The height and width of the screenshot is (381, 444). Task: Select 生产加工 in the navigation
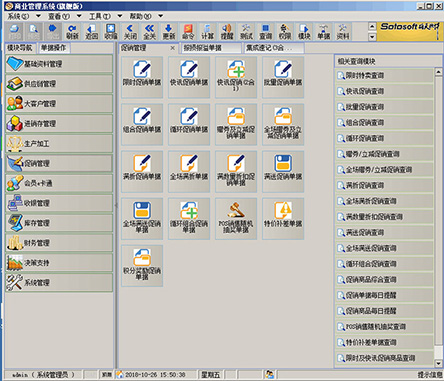pos(59,143)
